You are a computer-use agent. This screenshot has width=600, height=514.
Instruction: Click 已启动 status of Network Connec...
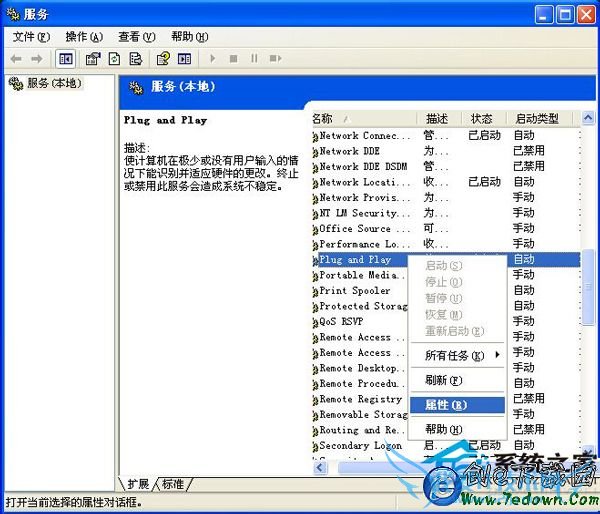coord(484,135)
